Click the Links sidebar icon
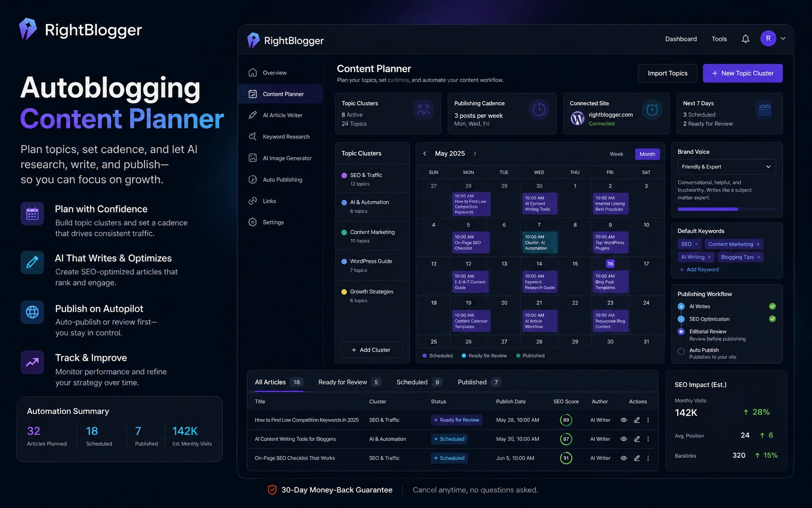Image resolution: width=812 pixels, height=508 pixels. point(252,201)
